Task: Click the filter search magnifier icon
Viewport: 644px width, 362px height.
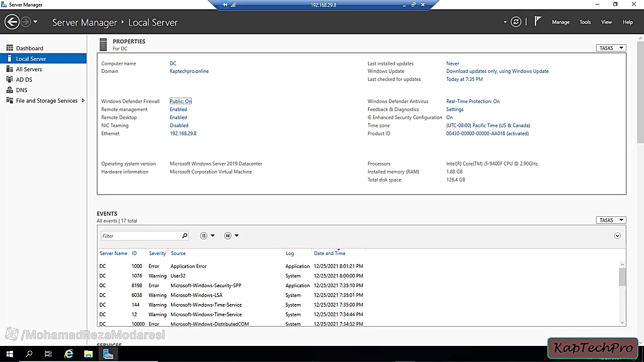Action: [185, 236]
